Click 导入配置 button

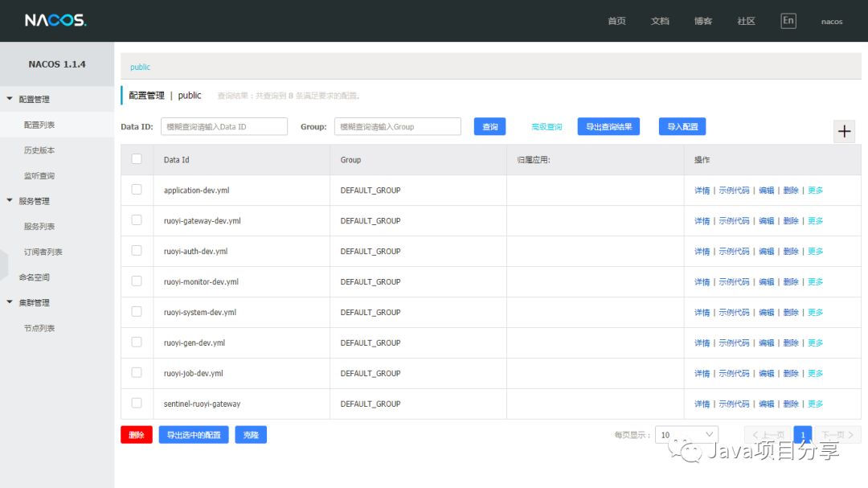[682, 126]
